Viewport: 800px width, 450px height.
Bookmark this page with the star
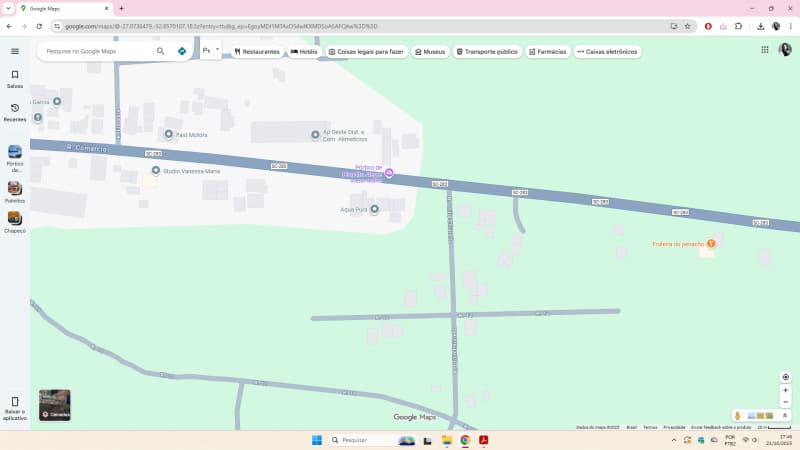[x=687, y=26]
